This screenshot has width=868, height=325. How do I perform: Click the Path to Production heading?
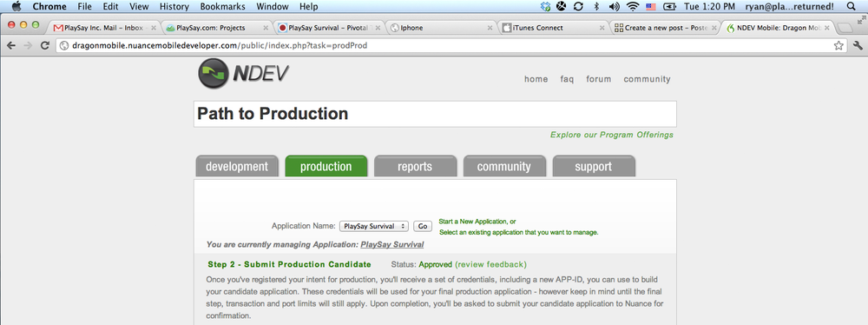click(x=273, y=114)
